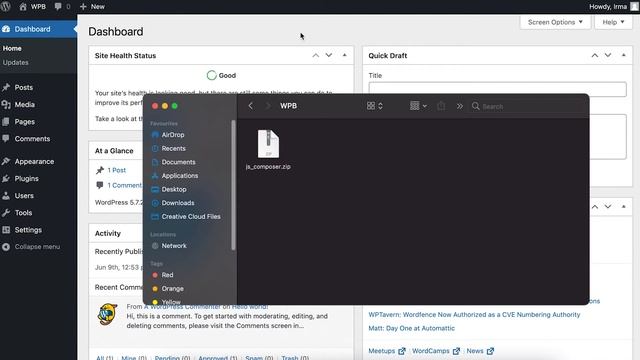The image size is (640, 360).
Task: Click the New content plus button
Action: click(92, 7)
